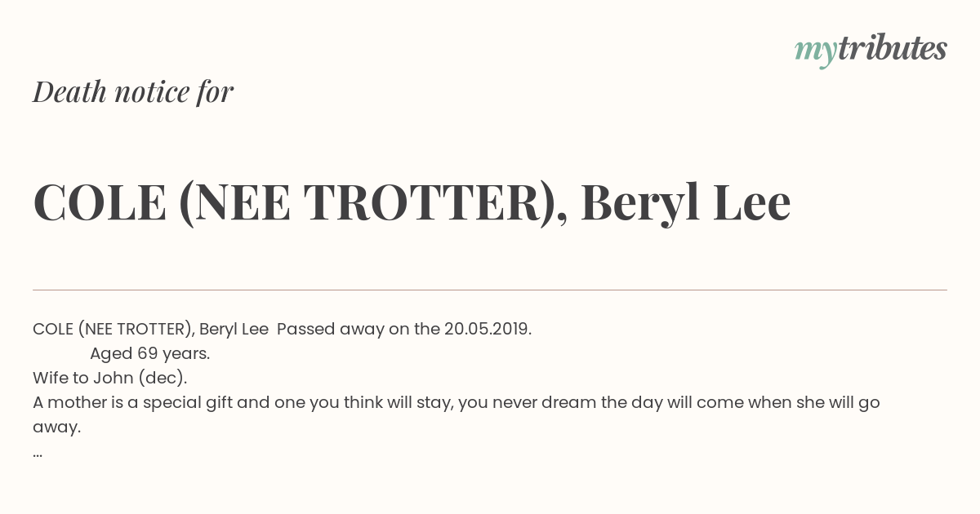
Task: Click the "Passed away on the" text
Action: coord(359,329)
